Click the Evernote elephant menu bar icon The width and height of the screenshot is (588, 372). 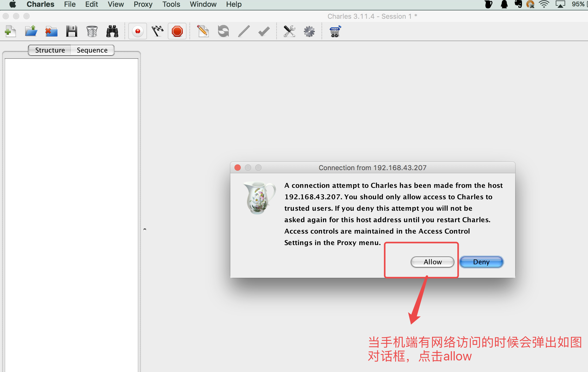518,4
